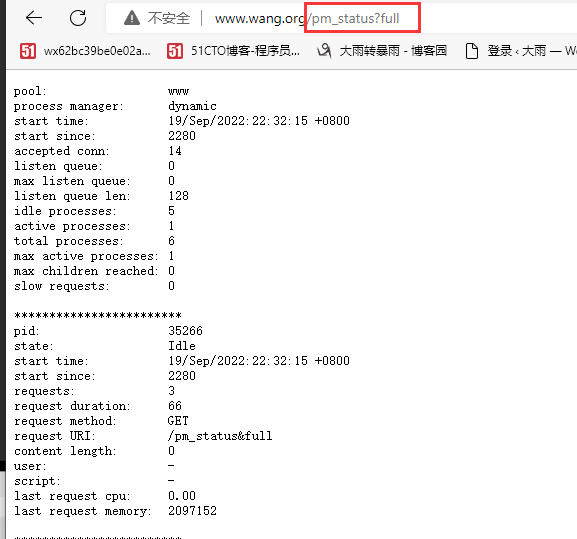Click the process manager dynamic value

pos(192,106)
